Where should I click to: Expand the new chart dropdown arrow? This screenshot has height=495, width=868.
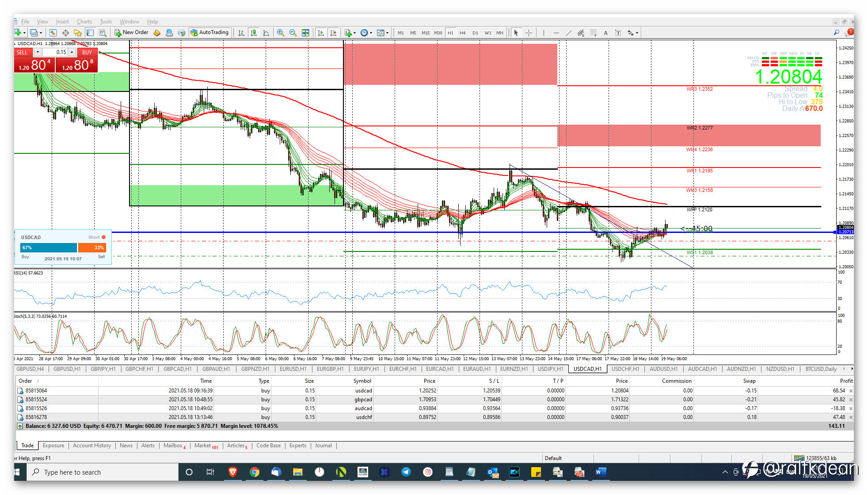(24, 33)
